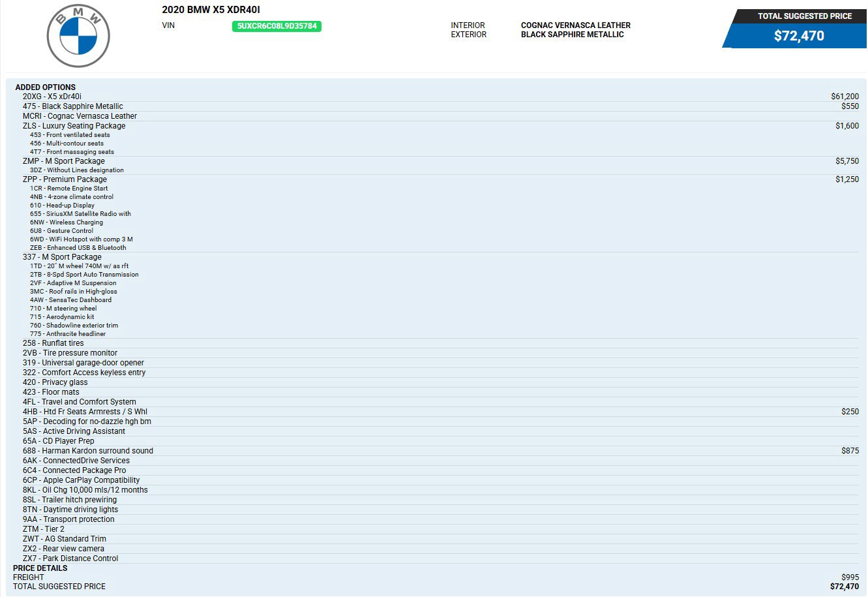This screenshot has height=597, width=868.
Task: Select the Price Details heading
Action: click(40, 568)
